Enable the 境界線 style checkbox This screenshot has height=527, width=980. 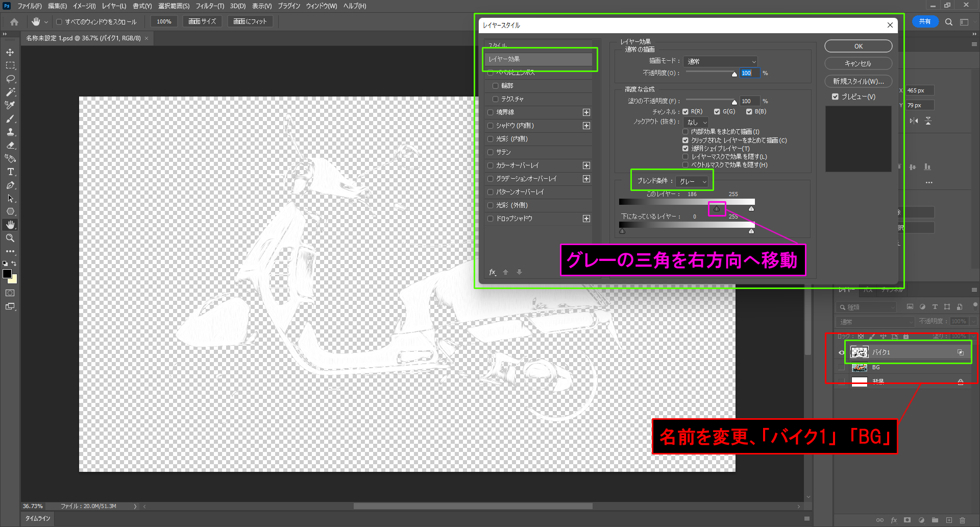[491, 112]
